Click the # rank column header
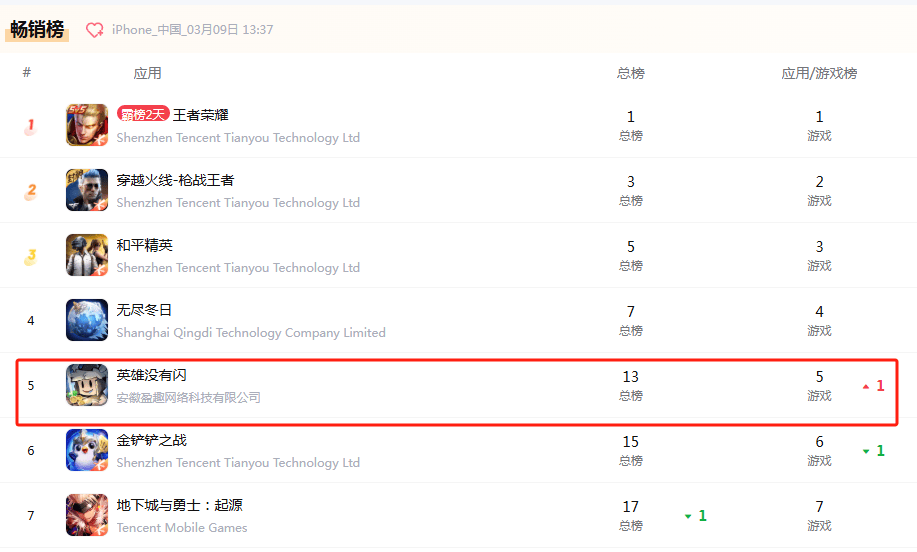The height and width of the screenshot is (552, 917). 26,73
